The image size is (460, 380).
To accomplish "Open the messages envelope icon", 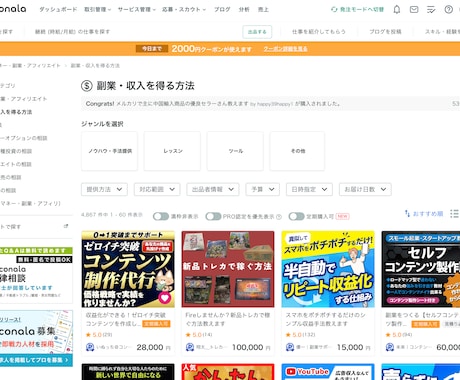I will point(414,10).
